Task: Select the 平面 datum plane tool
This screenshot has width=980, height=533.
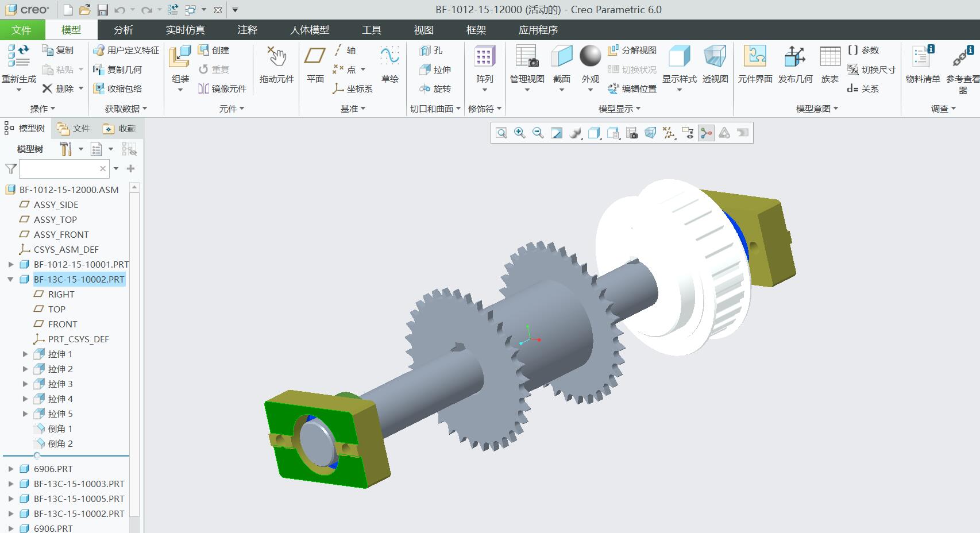Action: click(x=315, y=65)
